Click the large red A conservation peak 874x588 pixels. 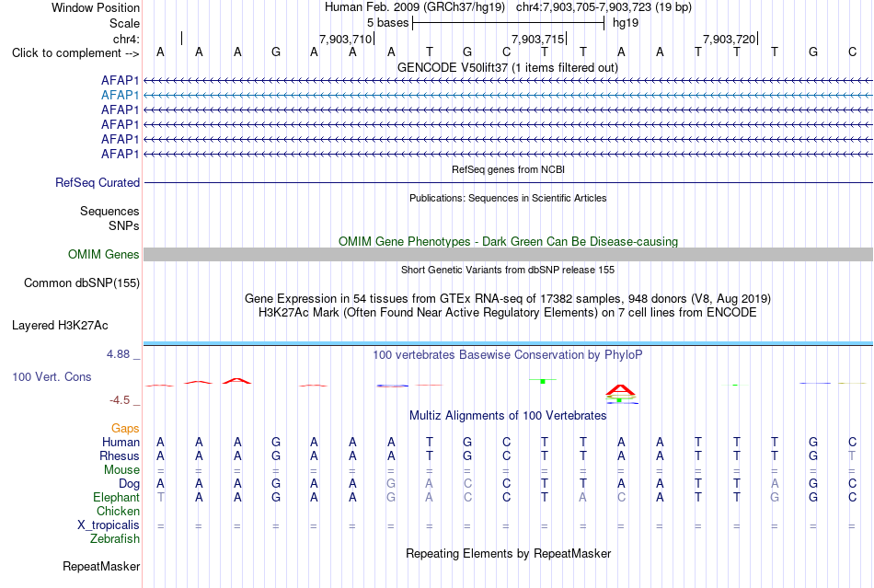[620, 389]
